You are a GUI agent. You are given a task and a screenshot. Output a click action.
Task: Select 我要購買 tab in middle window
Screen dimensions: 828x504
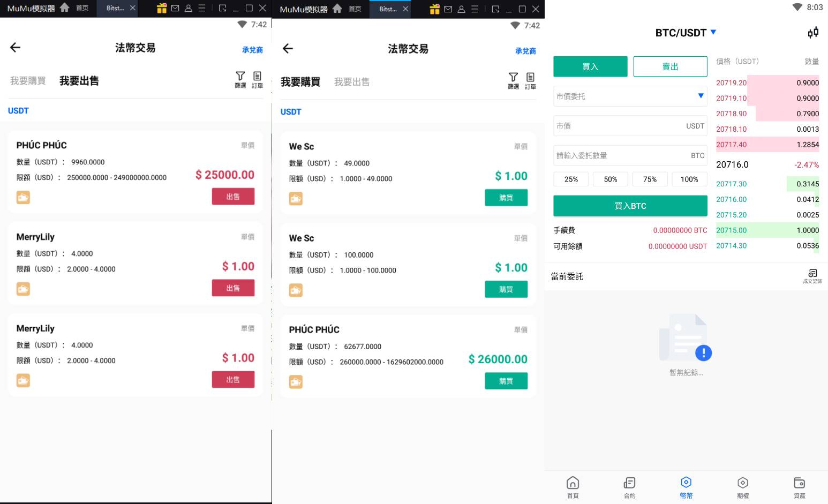pyautogui.click(x=300, y=82)
